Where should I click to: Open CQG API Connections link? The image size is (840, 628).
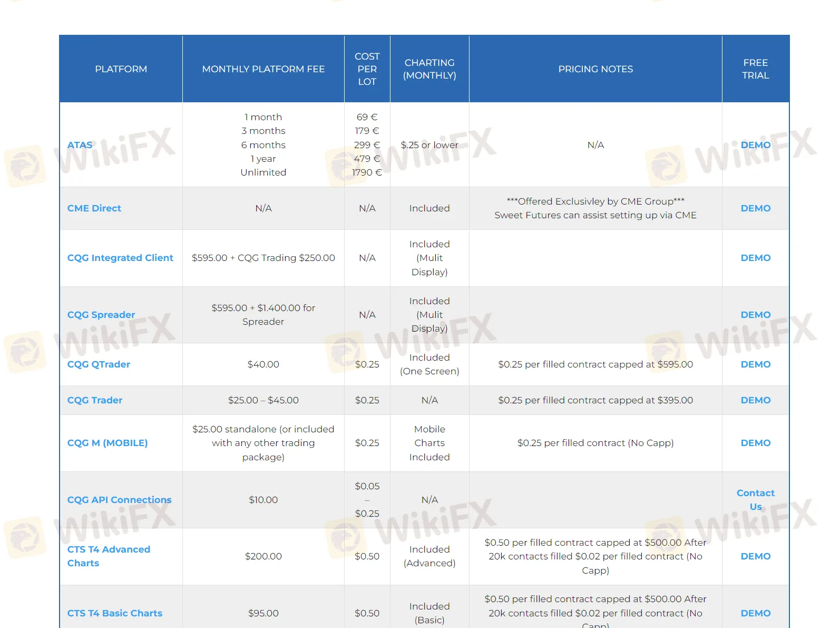[x=120, y=500]
